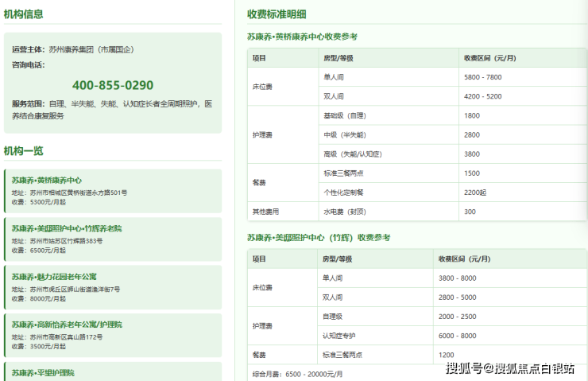Click the 1500 meal fee value
Image resolution: width=588 pixels, height=381 pixels.
pyautogui.click(x=472, y=173)
